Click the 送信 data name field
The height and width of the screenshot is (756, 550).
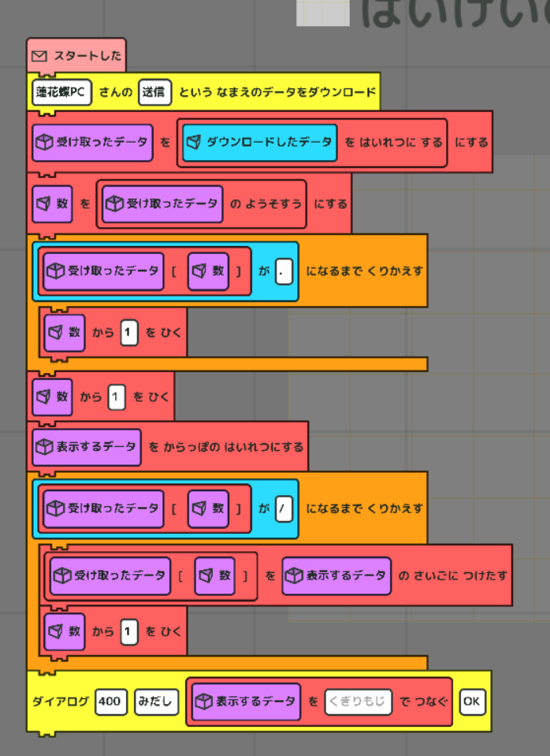pos(154,92)
